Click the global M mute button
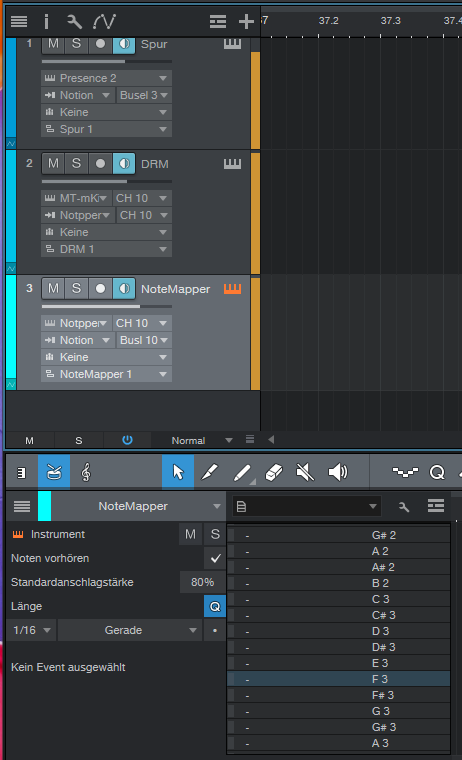The width and height of the screenshot is (462, 760). (x=30, y=441)
